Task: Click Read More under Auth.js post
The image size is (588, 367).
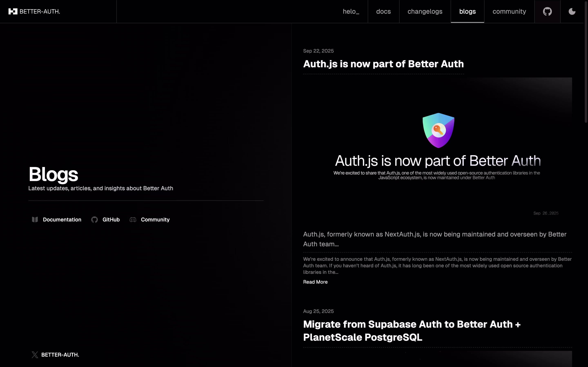Action: pyautogui.click(x=315, y=282)
